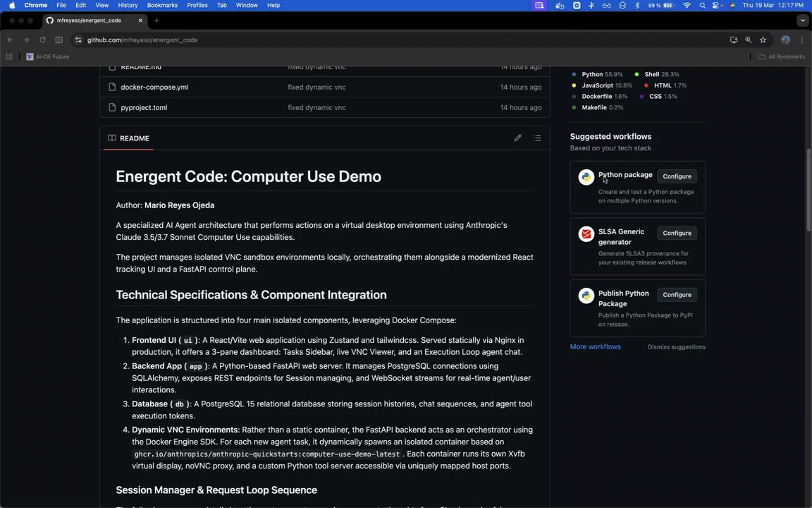Click the Python package workflow logo
812x508 pixels.
click(586, 177)
